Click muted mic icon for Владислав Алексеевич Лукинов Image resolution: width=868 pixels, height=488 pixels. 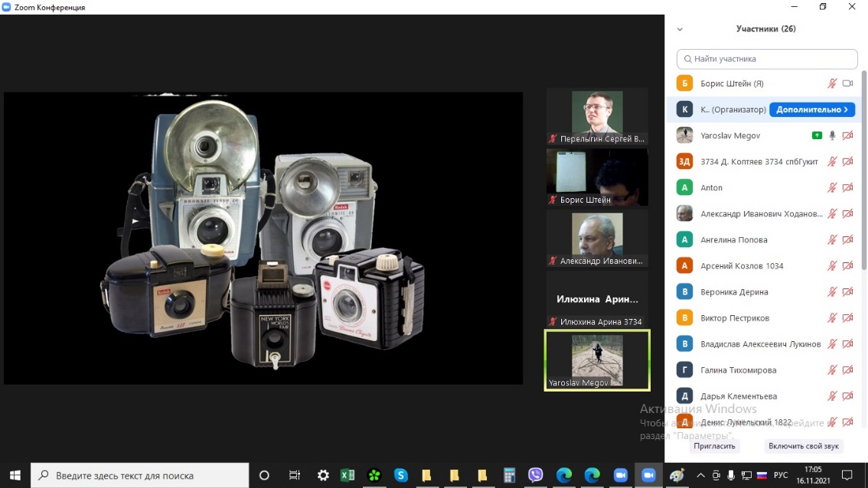(x=832, y=343)
